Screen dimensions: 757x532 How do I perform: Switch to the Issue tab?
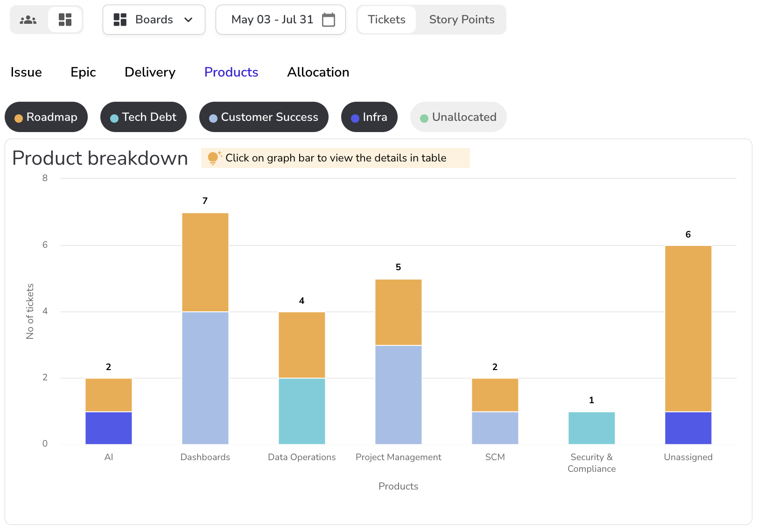point(26,72)
